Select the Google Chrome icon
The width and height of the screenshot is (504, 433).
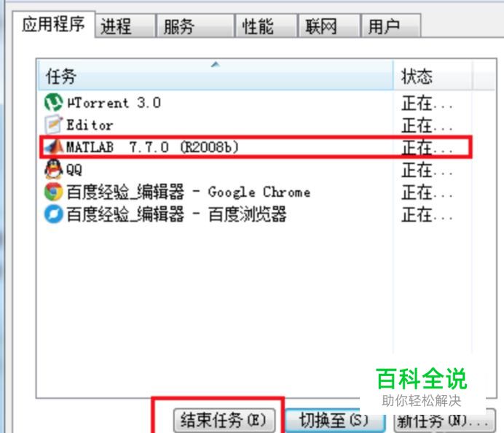click(x=53, y=192)
